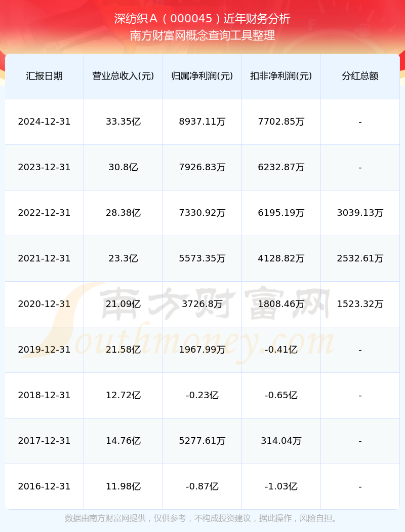This screenshot has height=532, width=405.
Task: Select the -0.65亿 cell
Action: coord(281,395)
